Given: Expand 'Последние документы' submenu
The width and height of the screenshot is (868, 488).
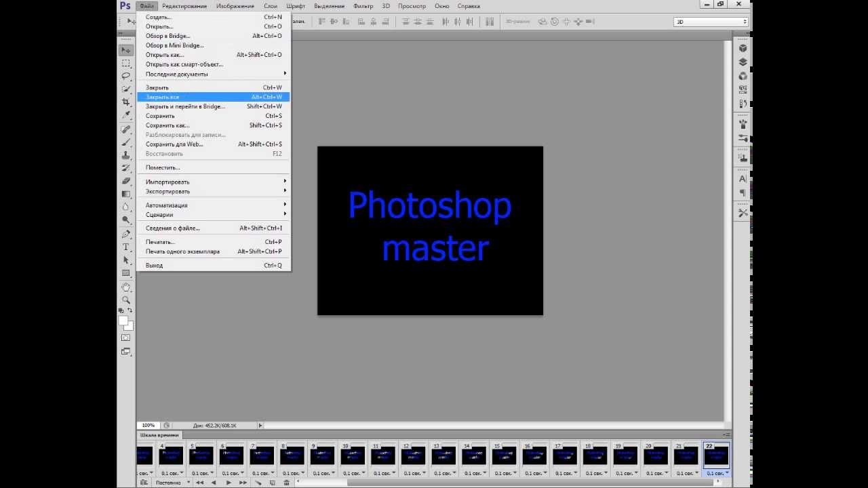Looking at the screenshot, I should [214, 74].
